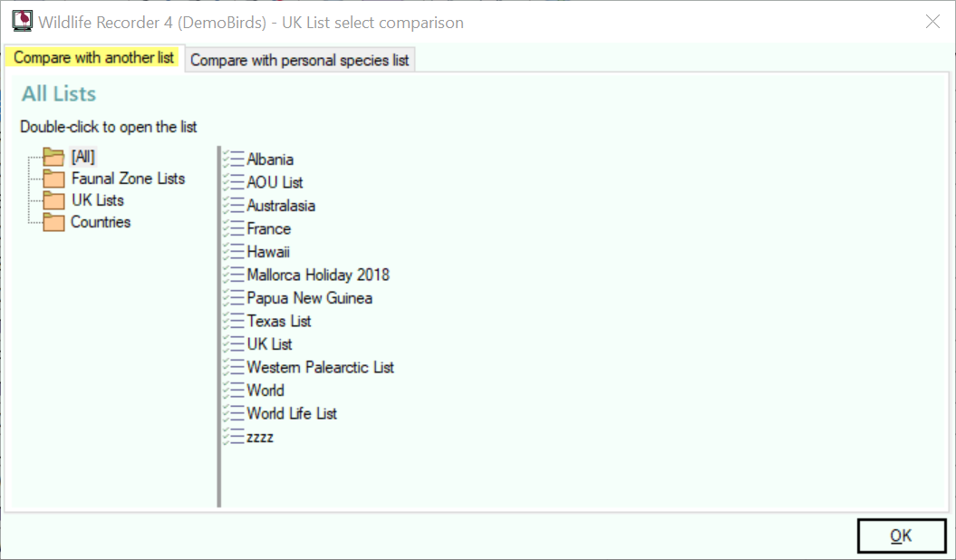Click the list icon next to World Life List
The width and height of the screenshot is (956, 560).
click(234, 414)
